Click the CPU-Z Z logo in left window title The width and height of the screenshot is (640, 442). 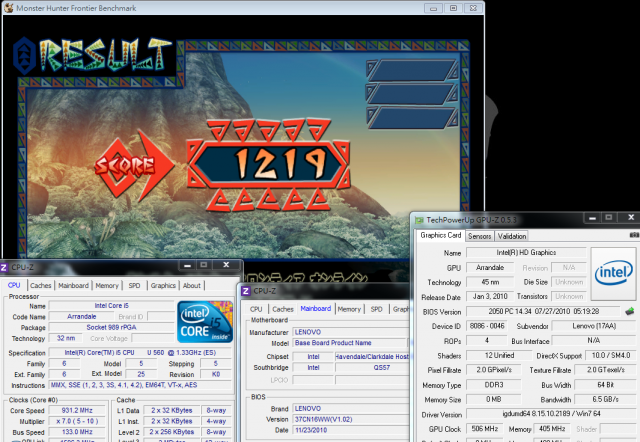4,268
